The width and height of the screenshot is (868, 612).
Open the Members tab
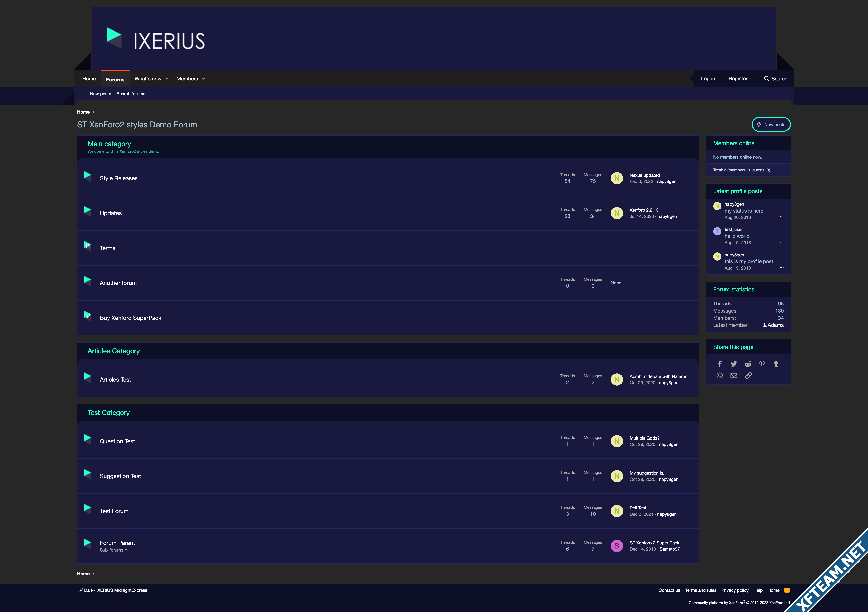point(187,79)
